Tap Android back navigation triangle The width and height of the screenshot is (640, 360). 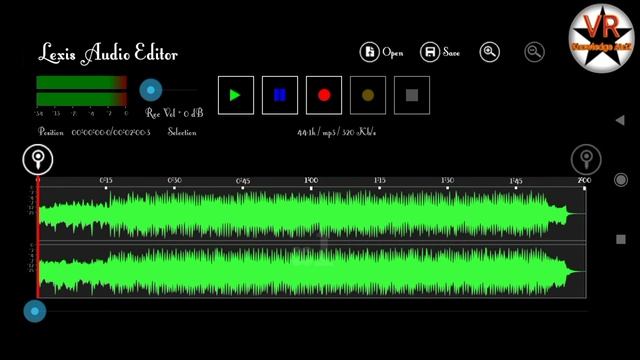click(620, 120)
